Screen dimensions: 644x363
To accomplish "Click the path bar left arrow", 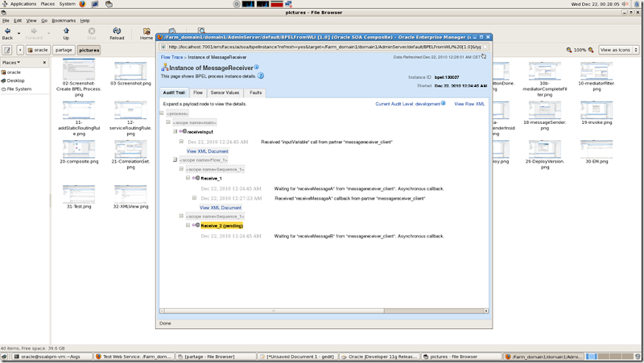I will (19, 50).
